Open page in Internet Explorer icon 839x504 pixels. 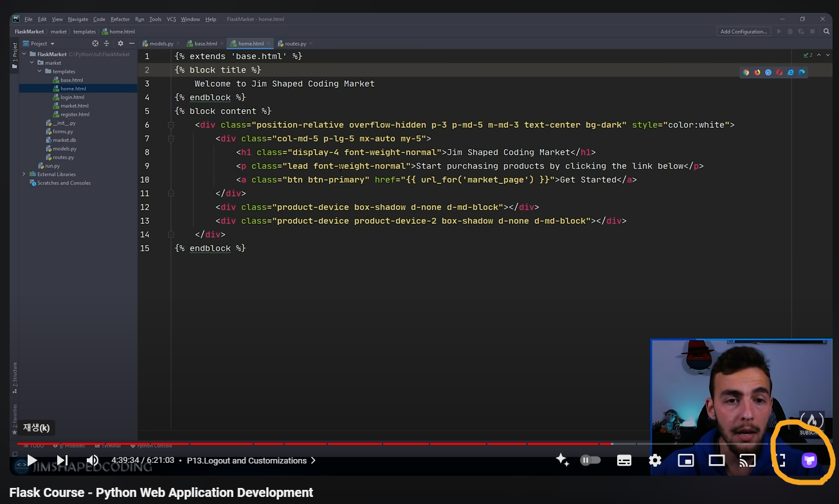tap(790, 73)
